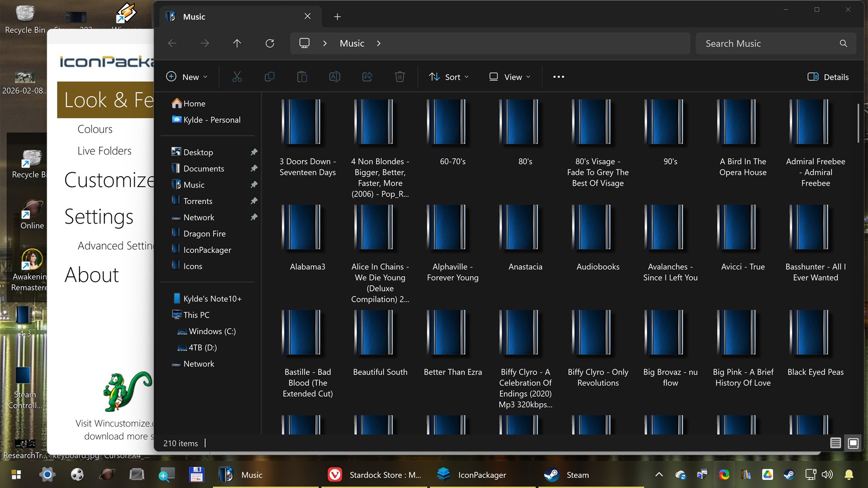Toggle the Details pane
The width and height of the screenshot is (868, 488).
pos(828,77)
